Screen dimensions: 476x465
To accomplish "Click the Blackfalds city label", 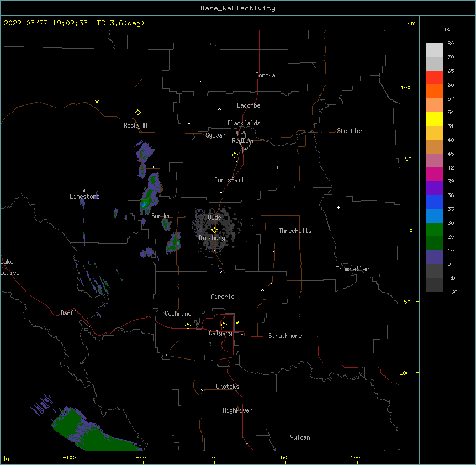I will coord(244,123).
